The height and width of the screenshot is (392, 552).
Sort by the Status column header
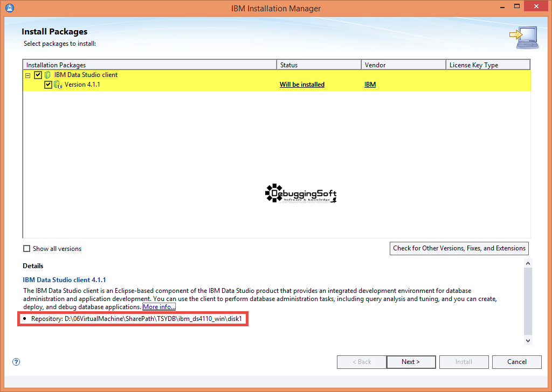point(319,65)
